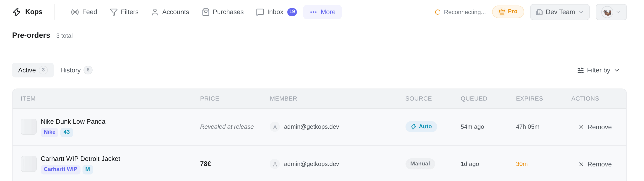
Task: Click the member avatar icon for Carhartt row
Action: coord(275,164)
